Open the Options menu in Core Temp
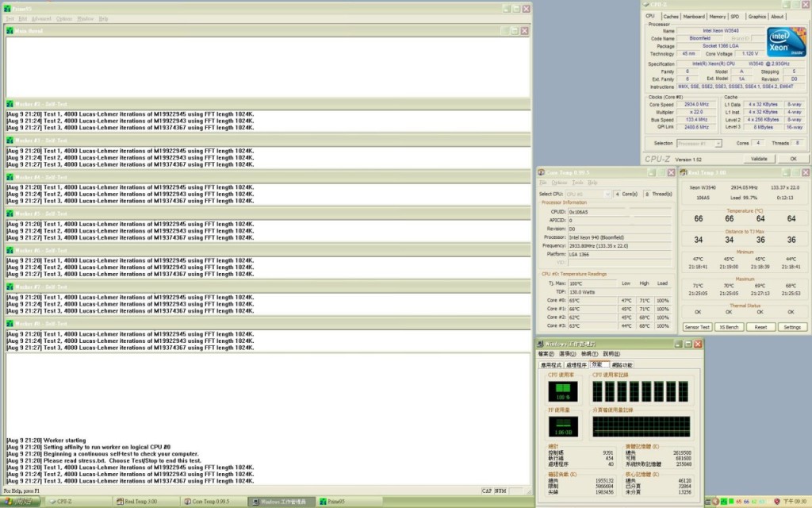 pos(559,183)
